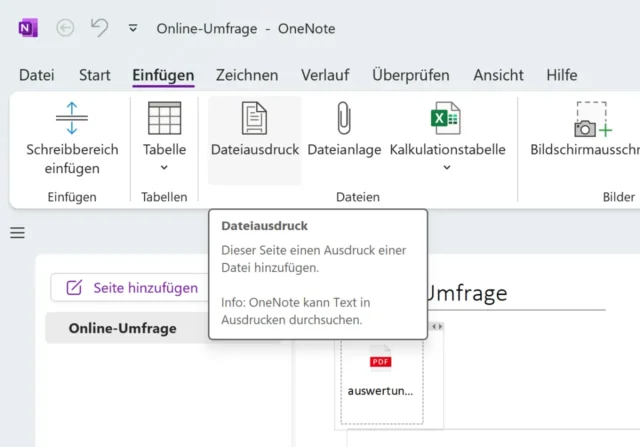Attach a file with Dateianlage
The image size is (640, 447).
344,130
